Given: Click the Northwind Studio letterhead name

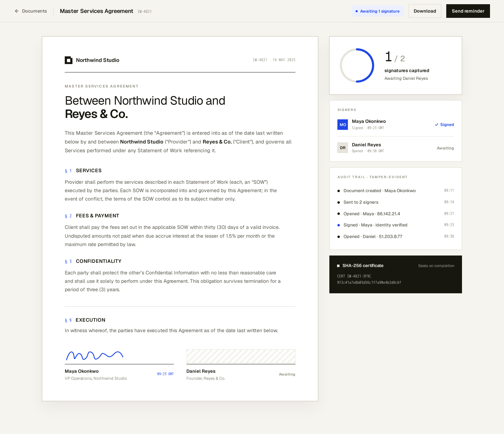Looking at the screenshot, I should coord(97,60).
